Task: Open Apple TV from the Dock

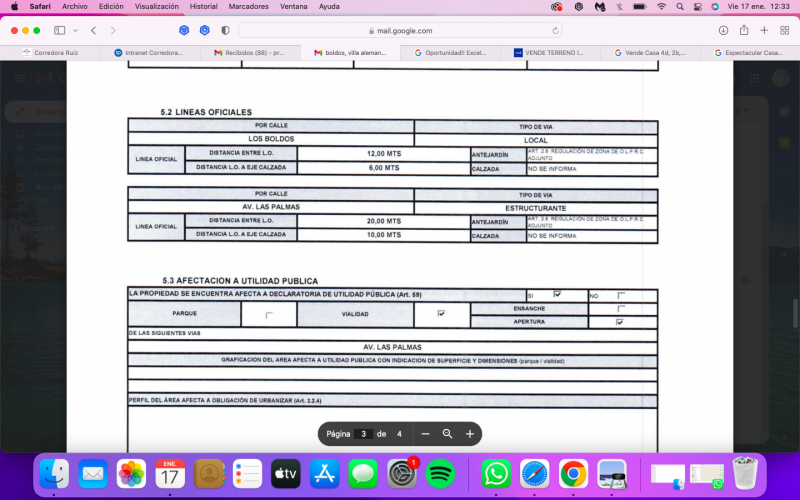Action: [286, 474]
